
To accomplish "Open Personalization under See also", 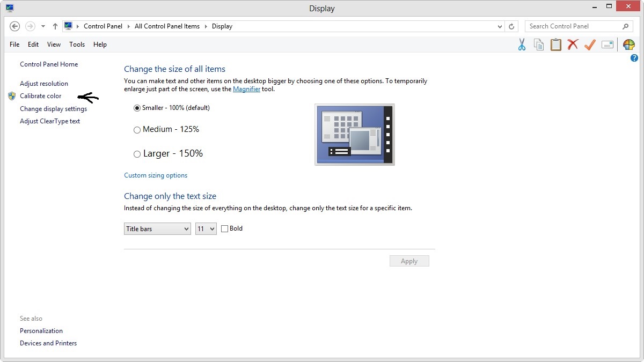I will 41,331.
